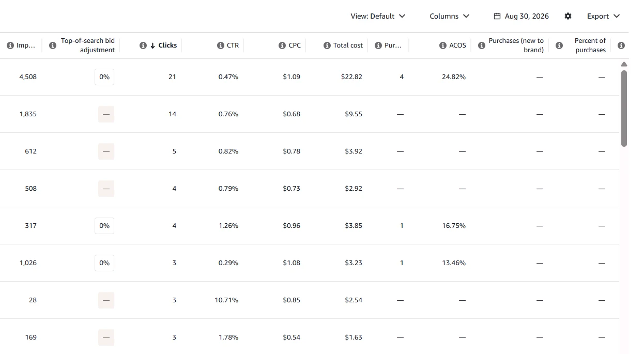Open the CTR info icon
Screen dimensions: 644x354
click(x=221, y=45)
